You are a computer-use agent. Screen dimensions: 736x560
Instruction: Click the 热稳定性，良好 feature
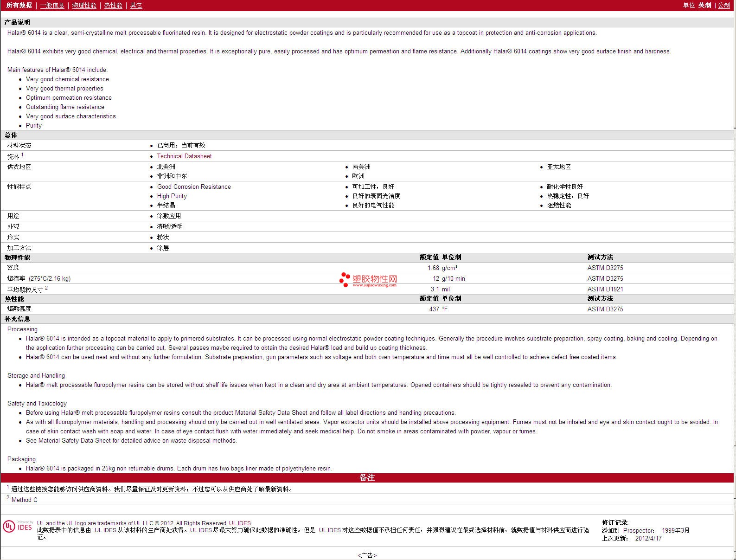pos(568,196)
